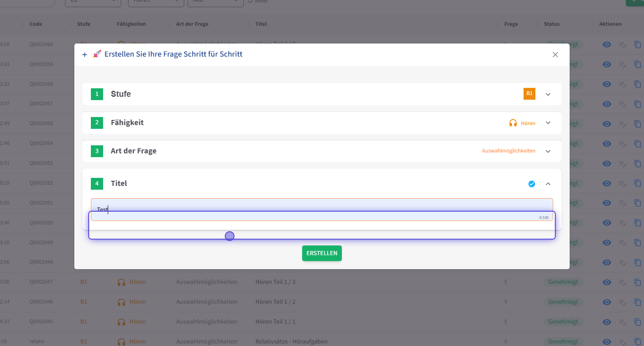Close the question creation dialog
This screenshot has height=346, width=644.
pos(555,54)
